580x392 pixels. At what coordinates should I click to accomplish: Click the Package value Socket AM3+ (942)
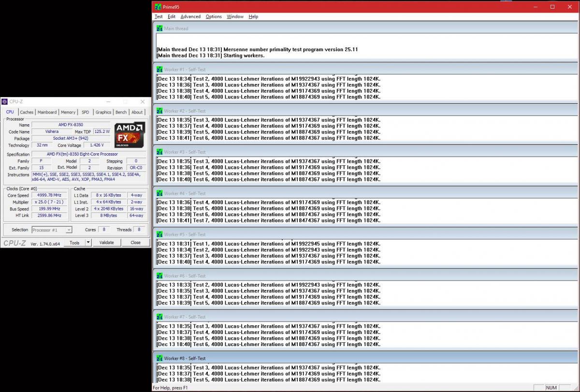point(70,138)
